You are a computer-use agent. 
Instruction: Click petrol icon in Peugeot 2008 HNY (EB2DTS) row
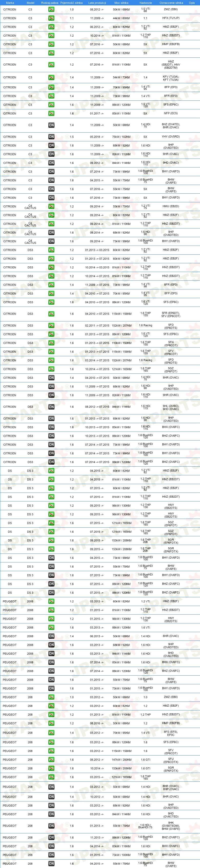coord(51,619)
